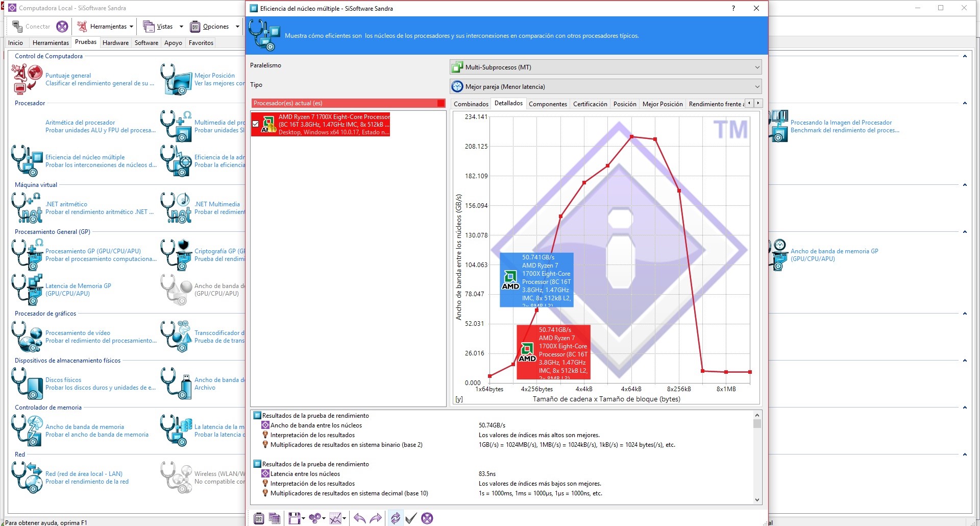Open the save icon dropdown arrow
The height and width of the screenshot is (526, 980).
point(303,519)
